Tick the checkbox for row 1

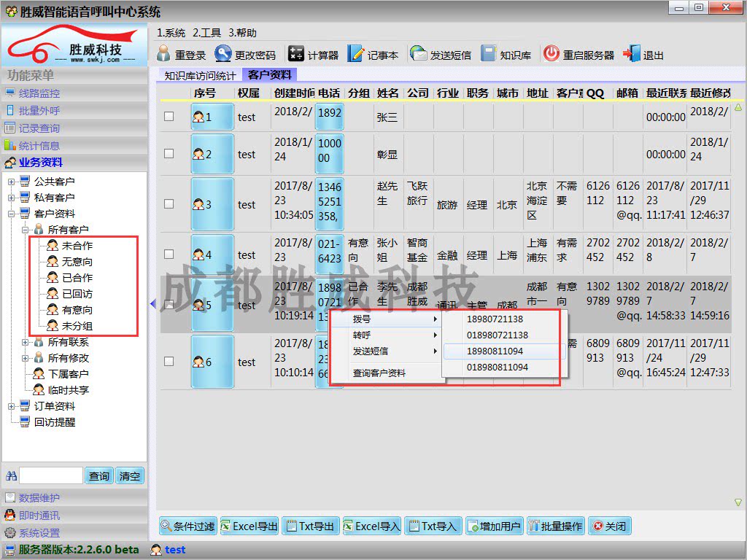(x=169, y=116)
